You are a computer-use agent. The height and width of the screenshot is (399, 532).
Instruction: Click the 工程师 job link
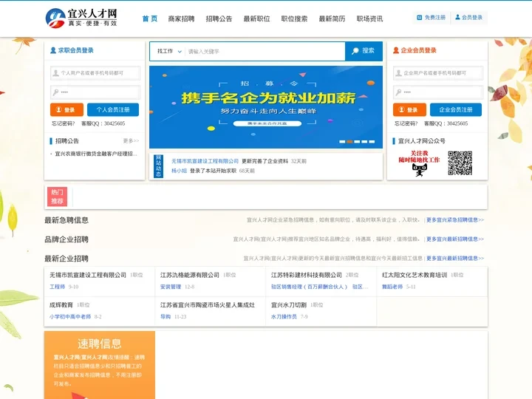tap(58, 287)
